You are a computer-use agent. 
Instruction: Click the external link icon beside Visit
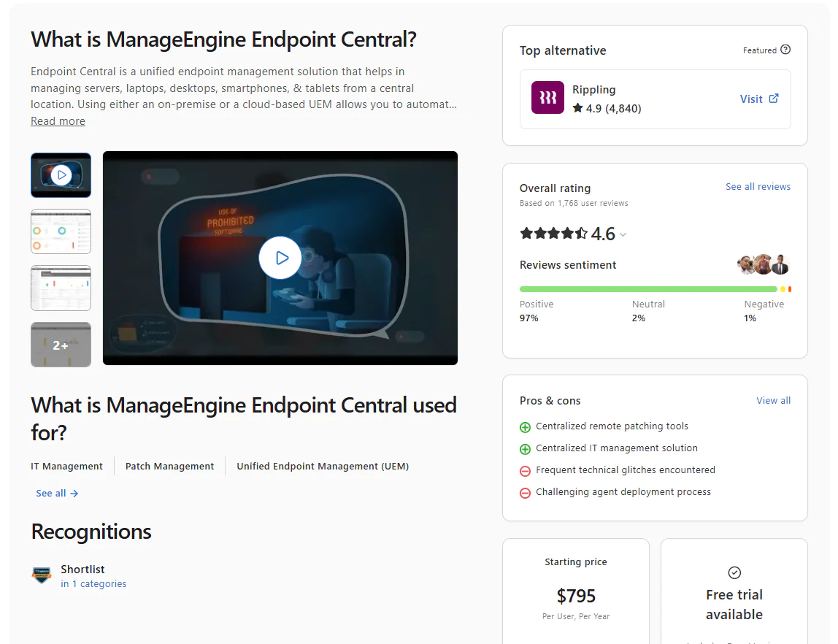pos(773,99)
